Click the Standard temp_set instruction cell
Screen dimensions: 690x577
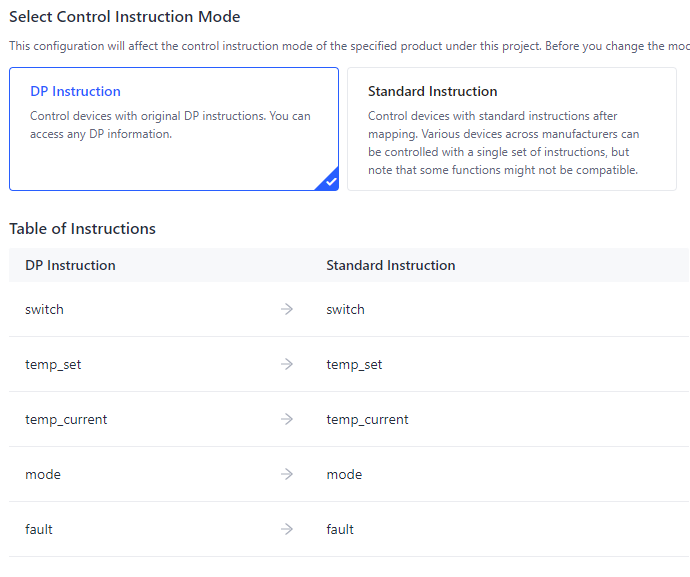click(355, 365)
